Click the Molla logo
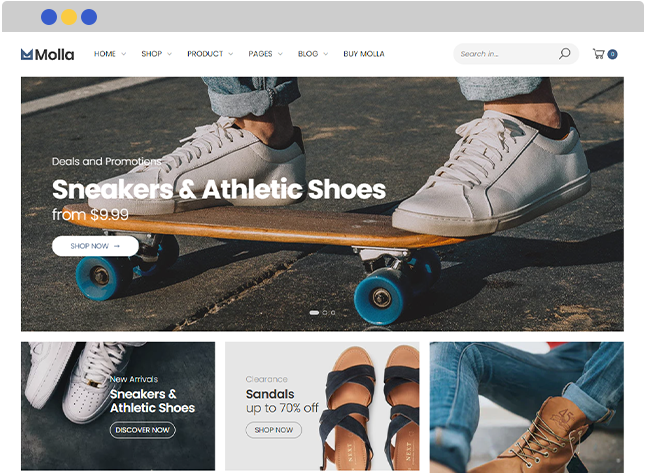Viewport: 645px width, 474px height. [47, 54]
